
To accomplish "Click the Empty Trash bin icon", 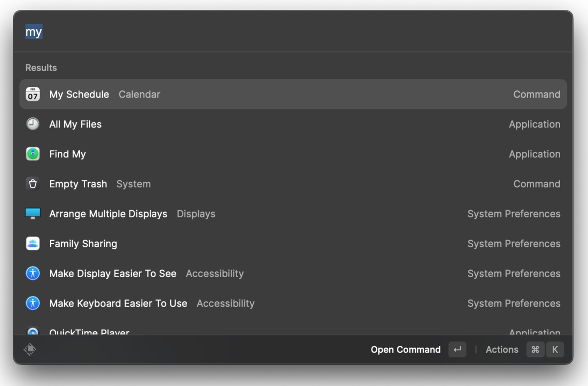I will (33, 184).
